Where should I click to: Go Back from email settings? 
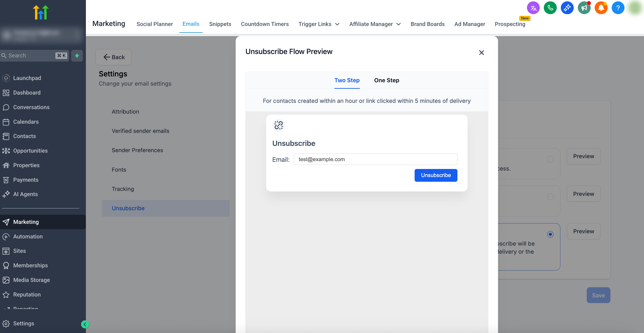coord(113,57)
